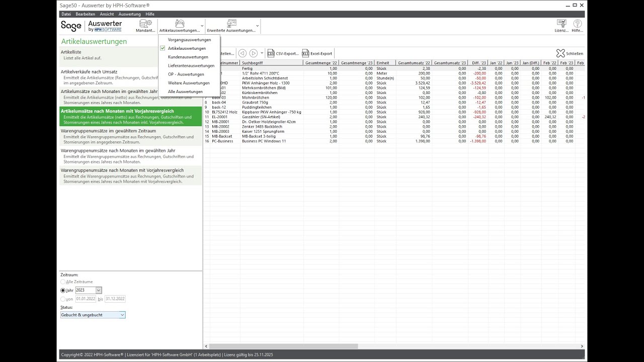Sort by Jan (Diff.) column header
The image size is (644, 362).
click(x=531, y=63)
